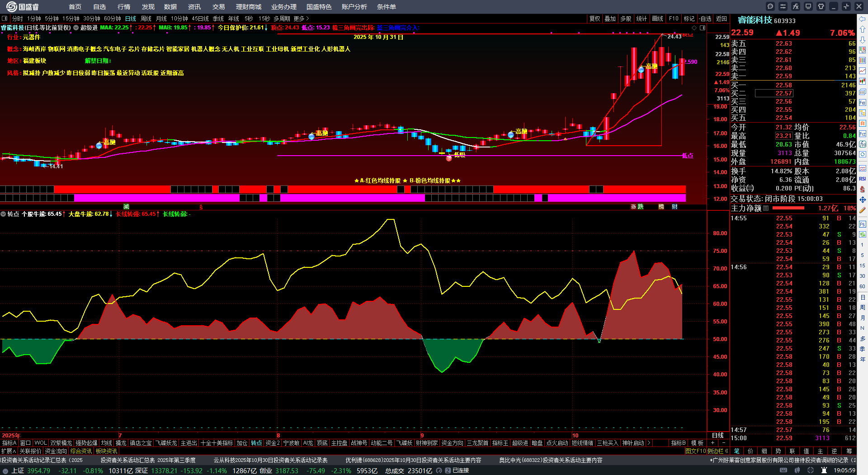868x475 pixels.
Task: Open the 交易 menu
Action: tap(218, 7)
